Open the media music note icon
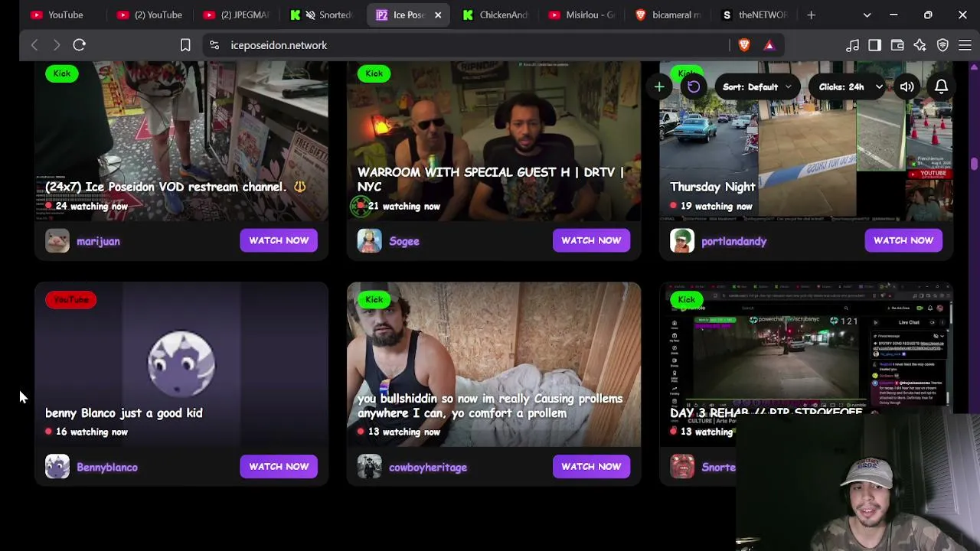980x551 pixels. pyautogui.click(x=852, y=45)
